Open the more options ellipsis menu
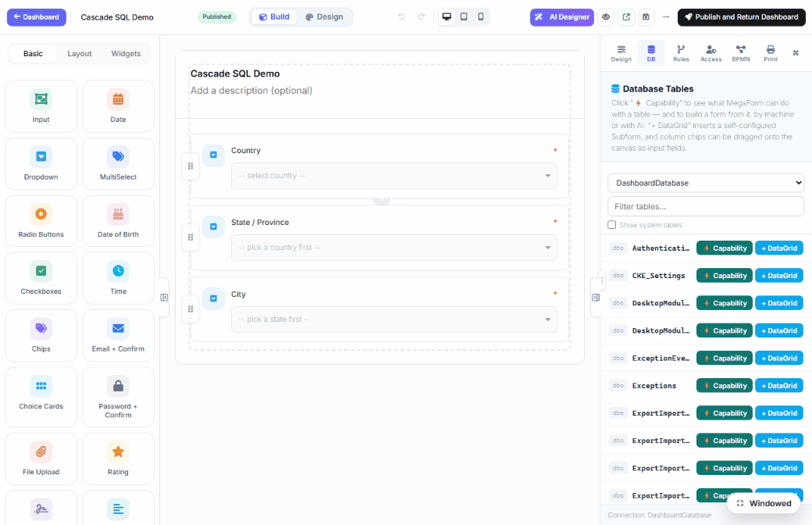This screenshot has width=812, height=525. (x=666, y=17)
